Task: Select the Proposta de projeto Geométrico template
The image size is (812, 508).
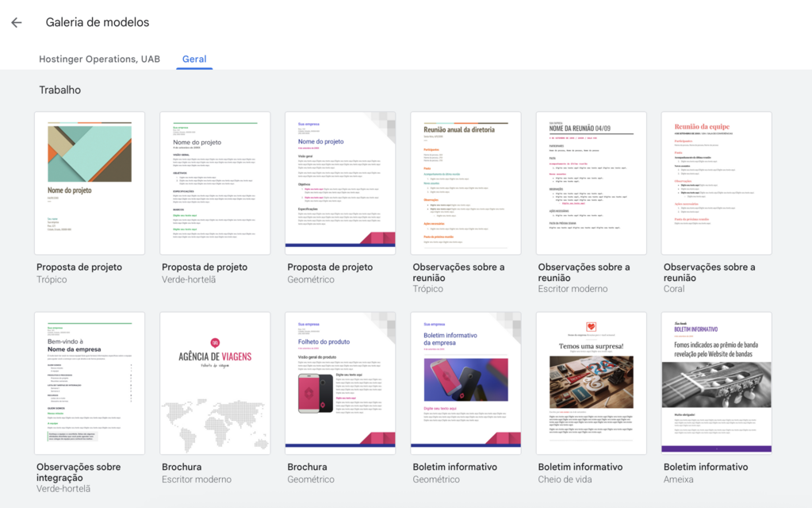Action: point(339,183)
